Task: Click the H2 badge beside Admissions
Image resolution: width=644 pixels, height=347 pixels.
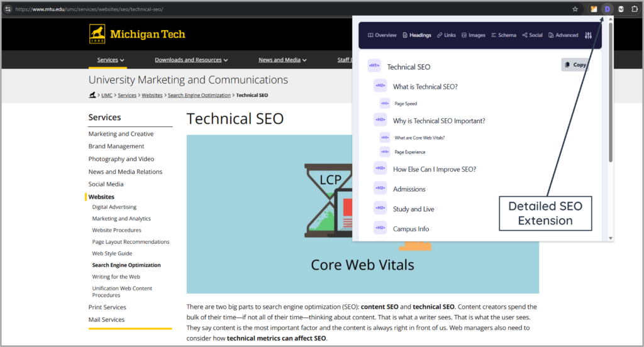Action: coord(380,188)
